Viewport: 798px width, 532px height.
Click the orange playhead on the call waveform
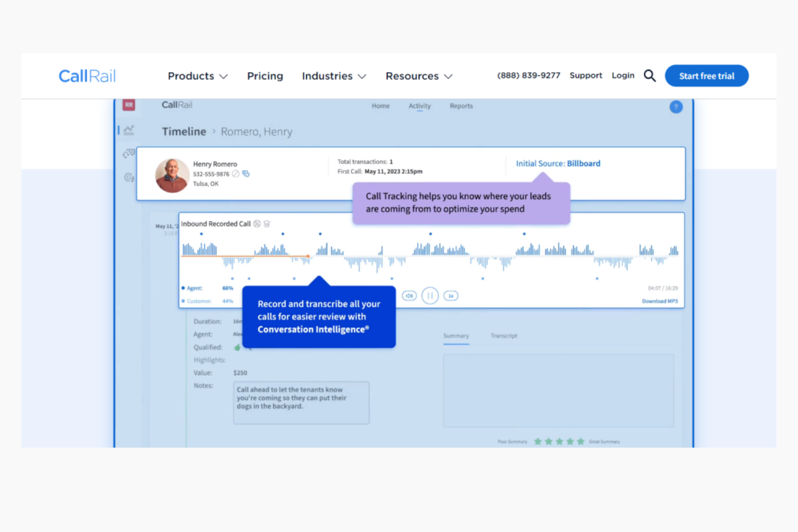click(x=308, y=256)
